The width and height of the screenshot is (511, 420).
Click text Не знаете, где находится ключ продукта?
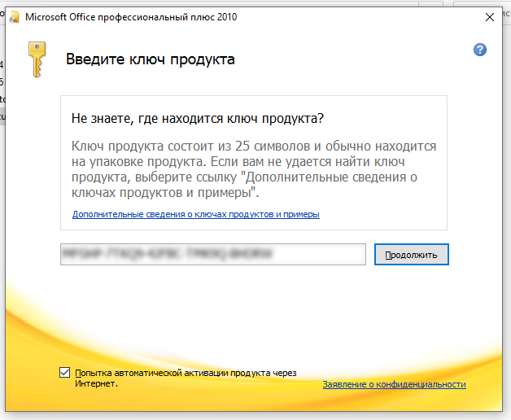coord(198,118)
